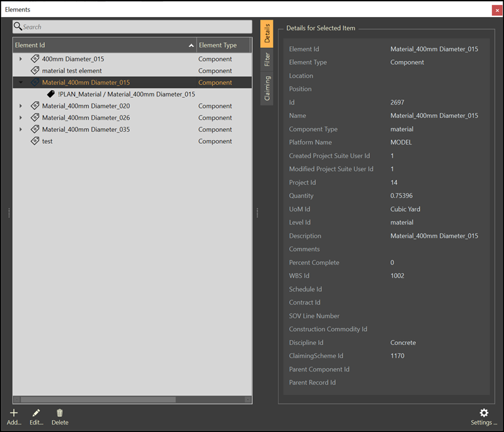Expand the Material_400mm Diameter_020 node
This screenshot has height=432, width=504.
coord(21,106)
